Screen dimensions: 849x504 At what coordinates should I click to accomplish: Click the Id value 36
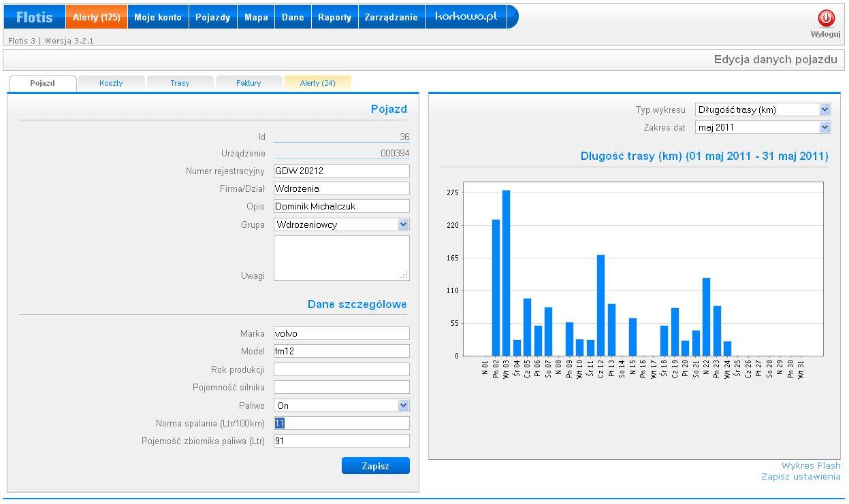pyautogui.click(x=404, y=137)
